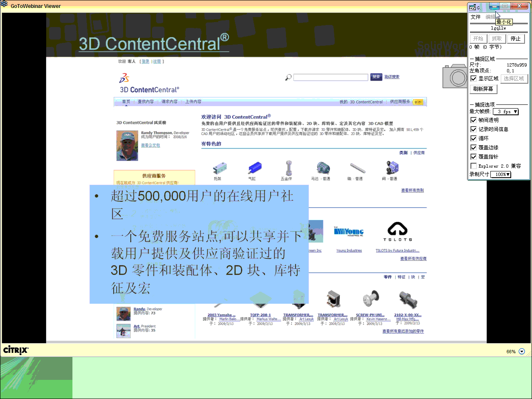The height and width of the screenshot is (399, 532).
Task: Click the gray camera icon
Action: click(455, 77)
